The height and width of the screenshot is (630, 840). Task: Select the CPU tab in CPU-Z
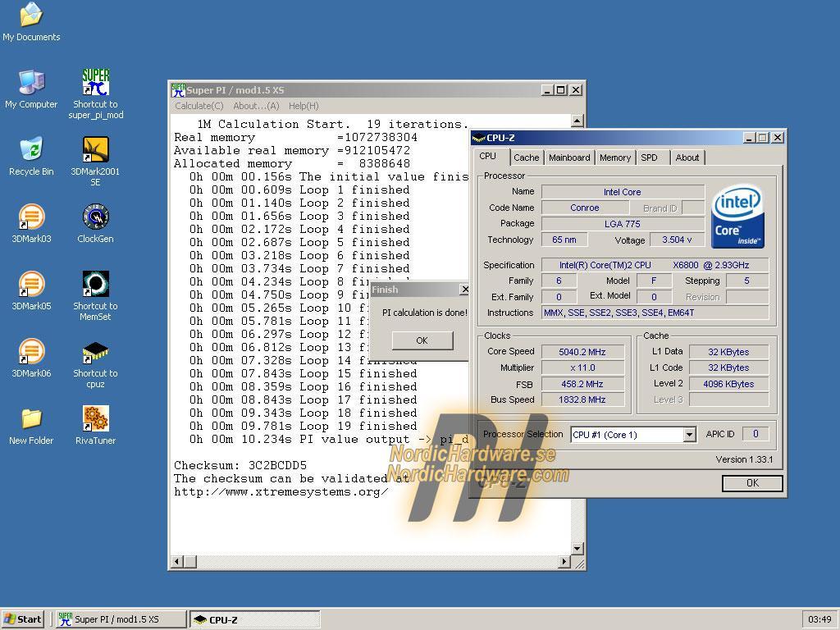point(487,157)
